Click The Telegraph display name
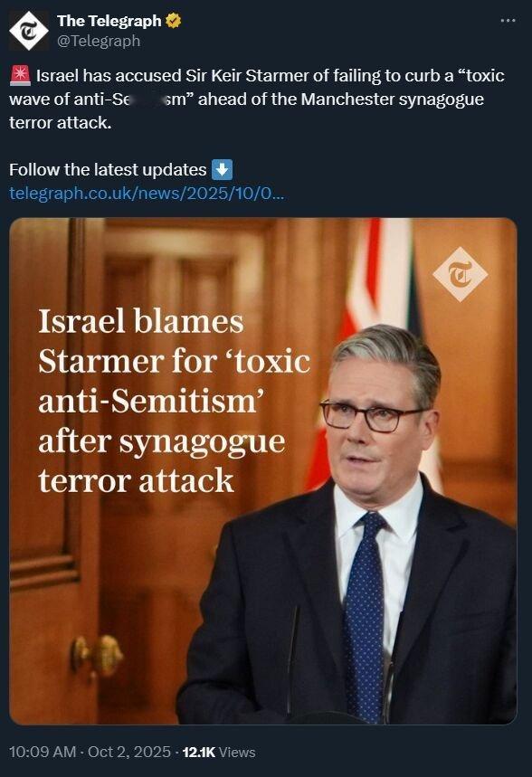The image size is (532, 777). [109, 21]
